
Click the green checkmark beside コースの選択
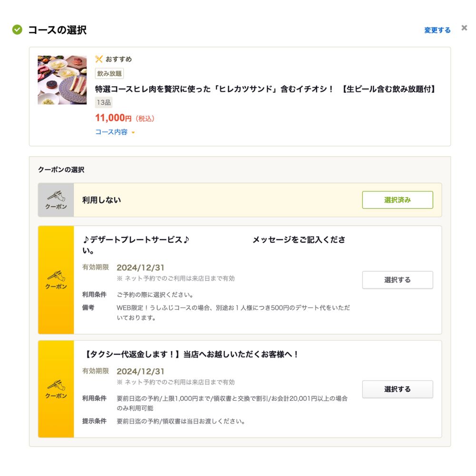pos(17,30)
